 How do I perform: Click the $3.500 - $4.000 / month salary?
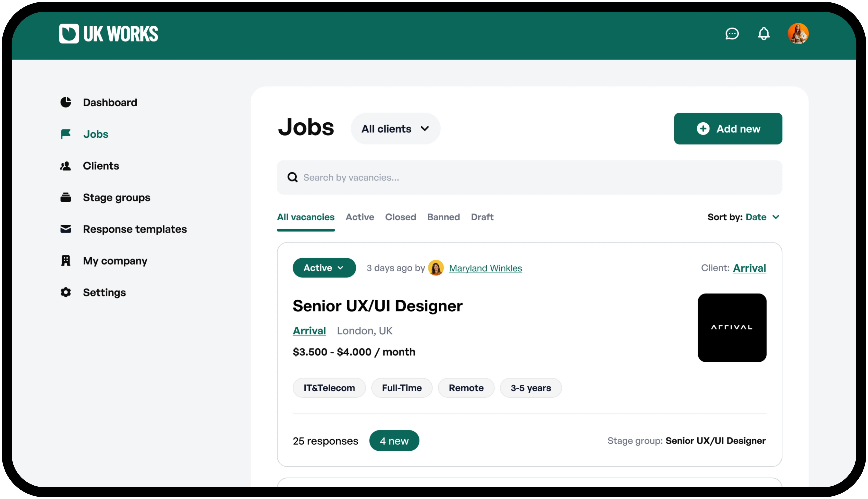(x=354, y=352)
